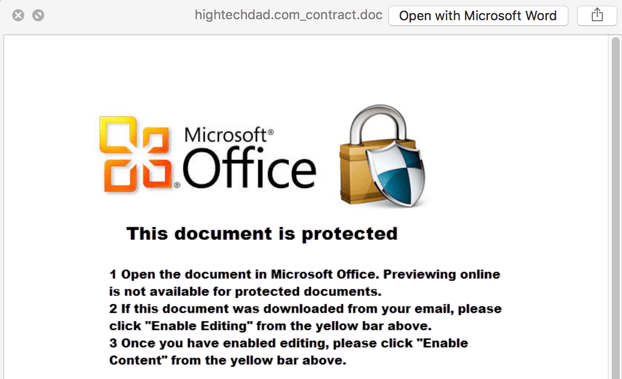Click the "Microsoft" text above Office
The image size is (622, 379).
(229, 135)
